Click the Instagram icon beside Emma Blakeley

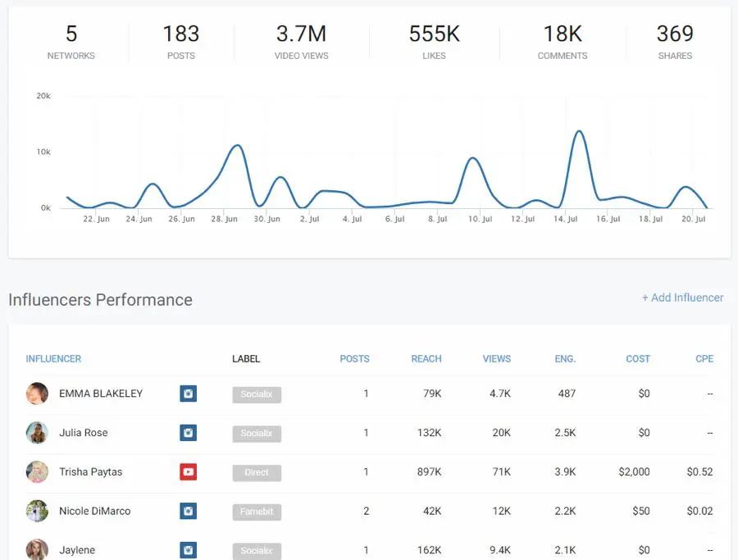pos(189,394)
